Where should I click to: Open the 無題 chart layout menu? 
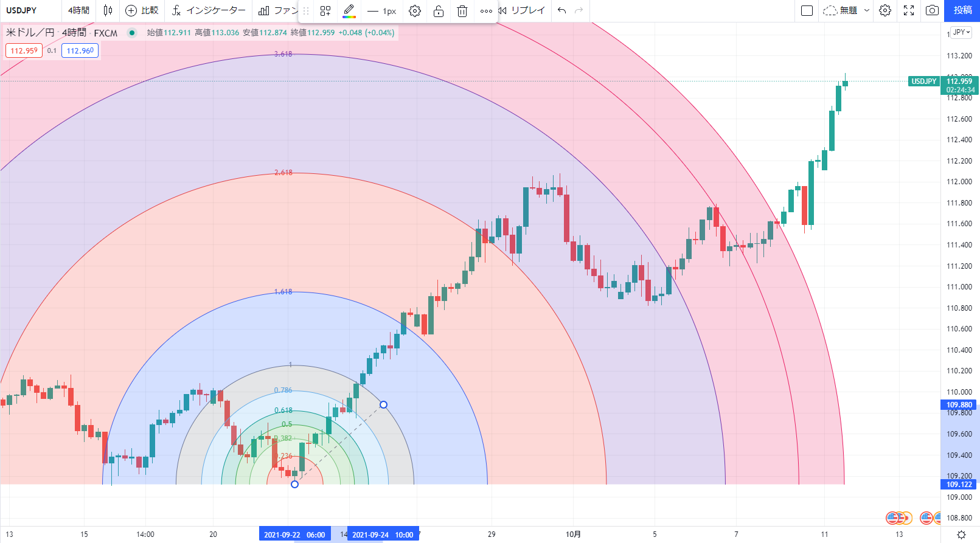846,10
